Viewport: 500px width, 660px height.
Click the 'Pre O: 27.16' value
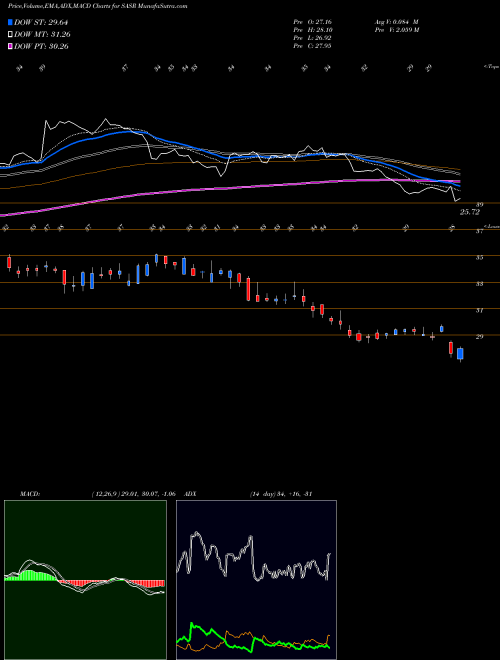point(314,22)
